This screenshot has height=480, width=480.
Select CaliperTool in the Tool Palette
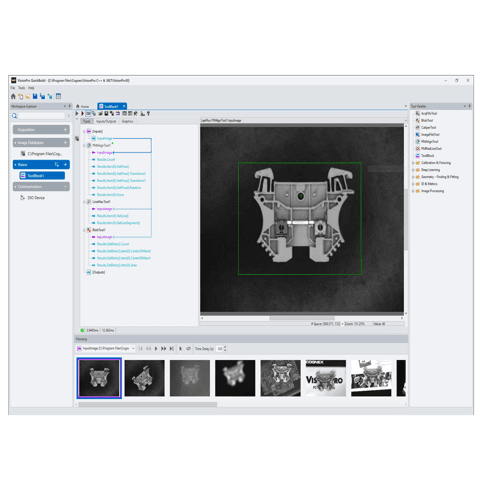coord(426,127)
